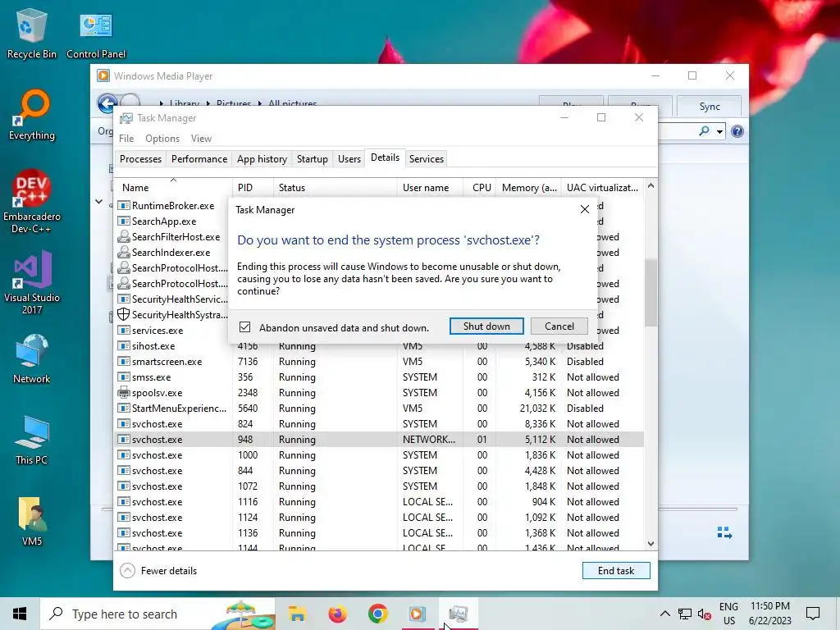Screen dimensions: 840x630
Task: Confirm with the Shut down button
Action: [x=486, y=326]
